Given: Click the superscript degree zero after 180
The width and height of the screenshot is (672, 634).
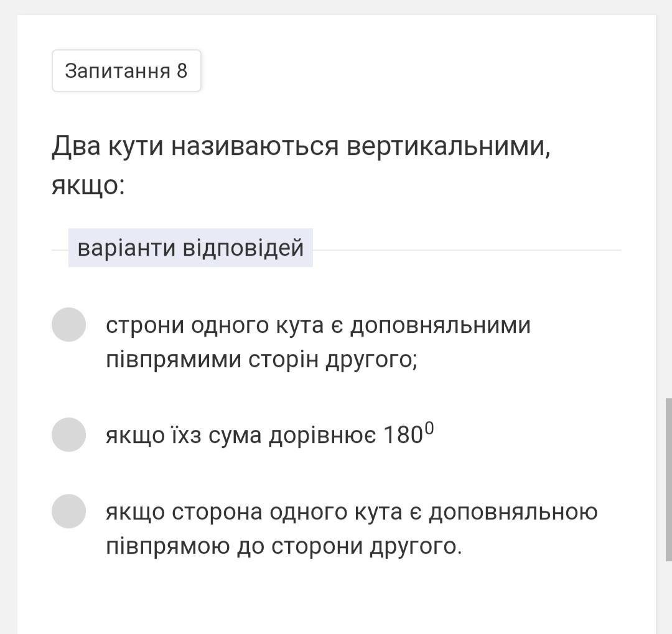Looking at the screenshot, I should (x=429, y=429).
